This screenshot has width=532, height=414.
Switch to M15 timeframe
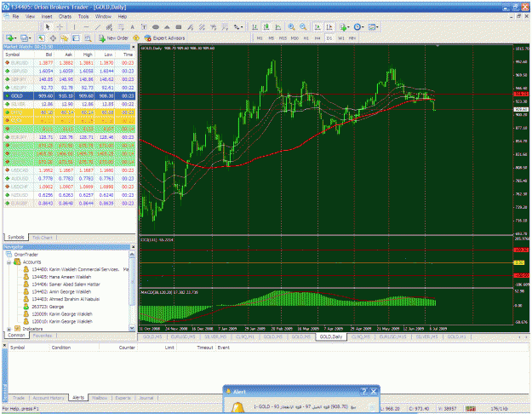(283, 38)
